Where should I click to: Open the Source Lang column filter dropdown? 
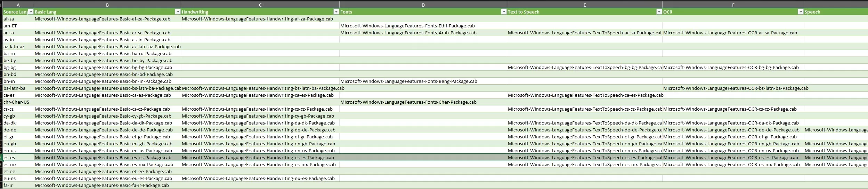point(31,12)
